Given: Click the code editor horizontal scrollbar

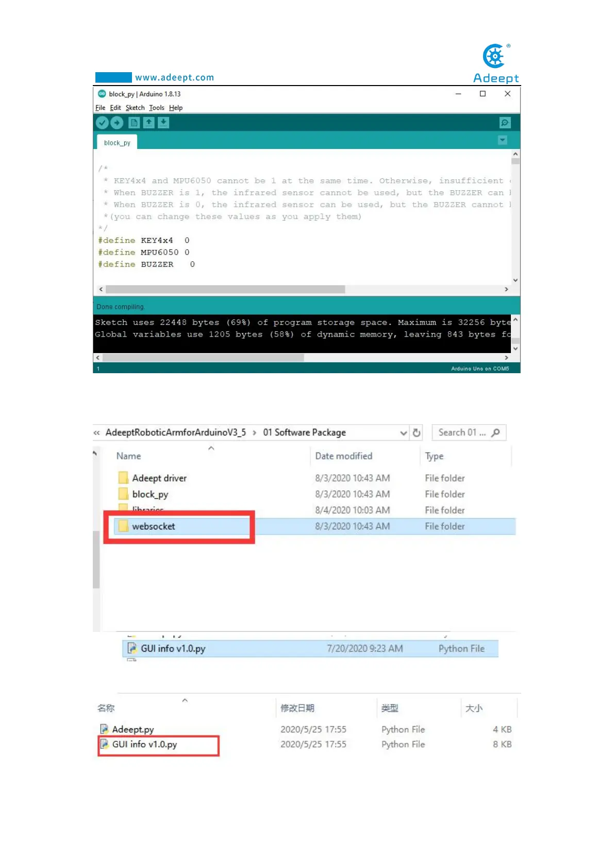Looking at the screenshot, I should [225, 289].
